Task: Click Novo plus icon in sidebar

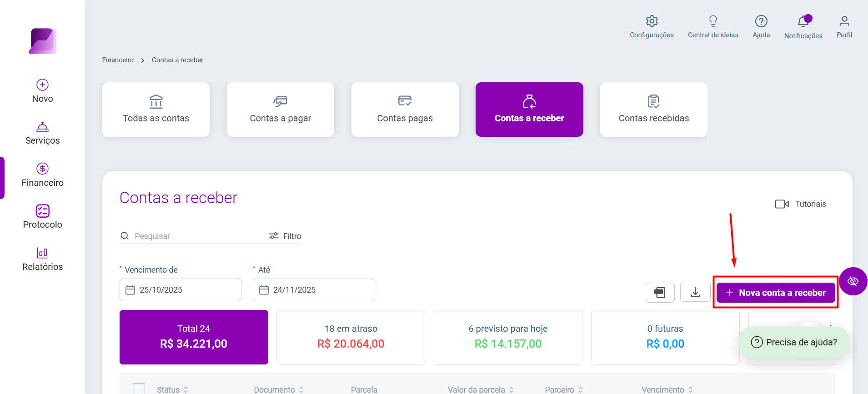Action: coord(43,85)
